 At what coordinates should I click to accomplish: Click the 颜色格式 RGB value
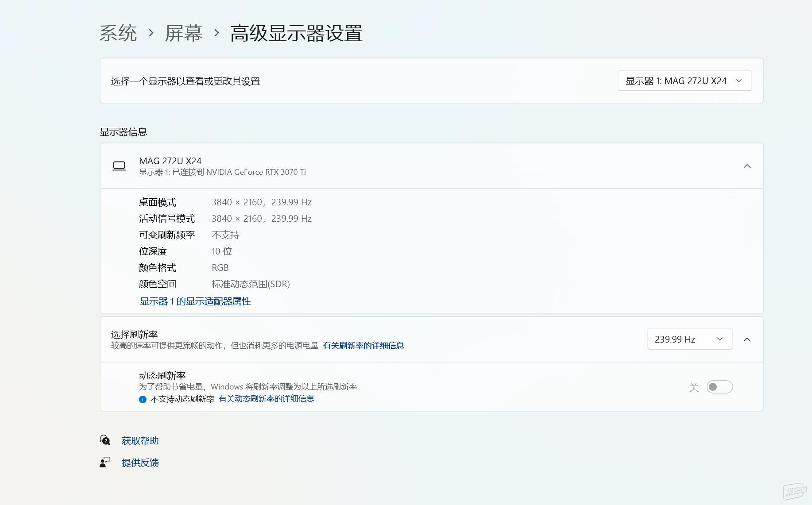pos(220,268)
